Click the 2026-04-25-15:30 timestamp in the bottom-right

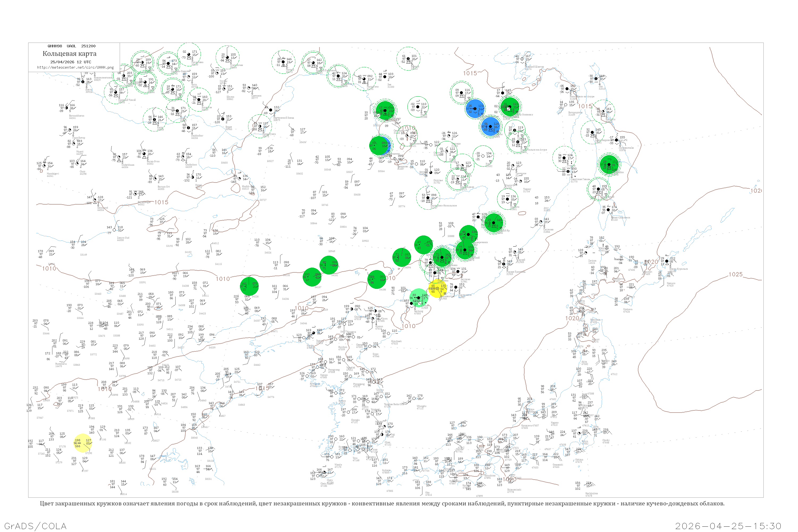point(728,526)
